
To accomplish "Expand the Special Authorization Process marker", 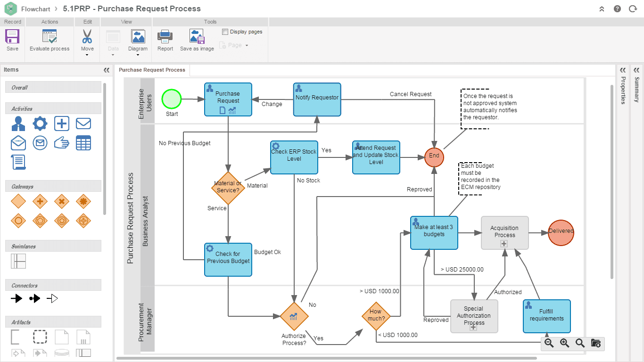I will click(x=474, y=327).
